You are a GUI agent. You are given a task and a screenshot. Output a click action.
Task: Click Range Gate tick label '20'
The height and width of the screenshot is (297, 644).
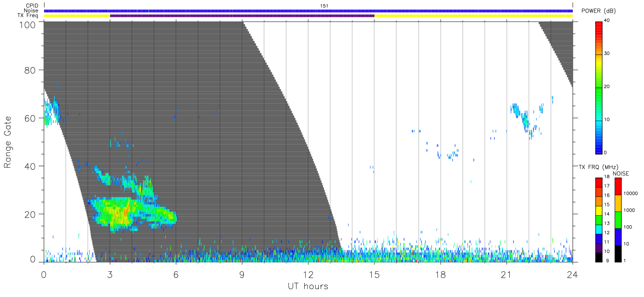pyautogui.click(x=30, y=214)
